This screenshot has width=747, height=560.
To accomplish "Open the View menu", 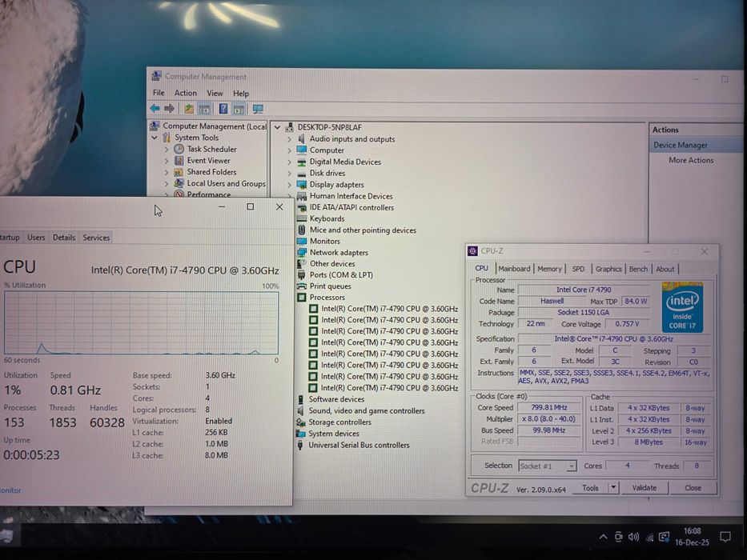I will [x=215, y=93].
